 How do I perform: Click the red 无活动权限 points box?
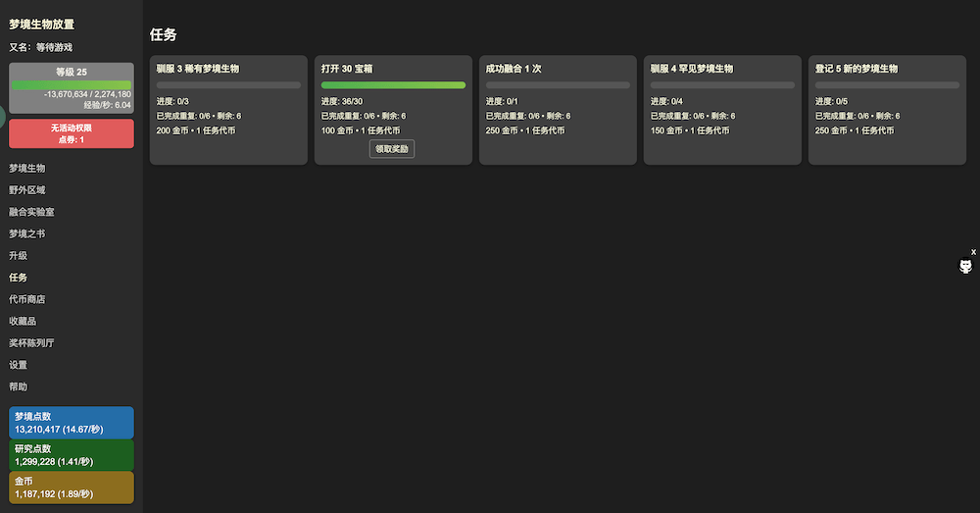(x=72, y=133)
